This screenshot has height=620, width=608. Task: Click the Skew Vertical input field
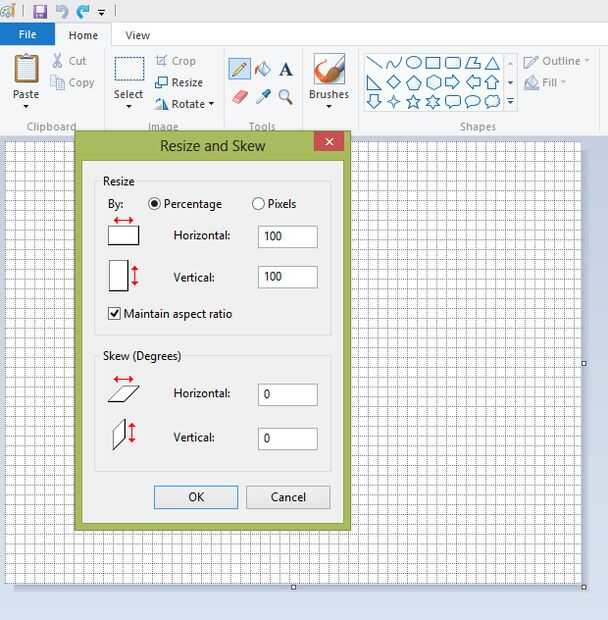[287, 439]
